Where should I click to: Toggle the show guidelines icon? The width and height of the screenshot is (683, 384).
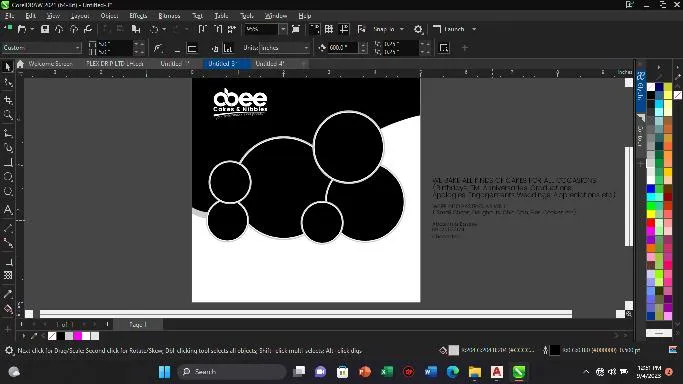344,29
